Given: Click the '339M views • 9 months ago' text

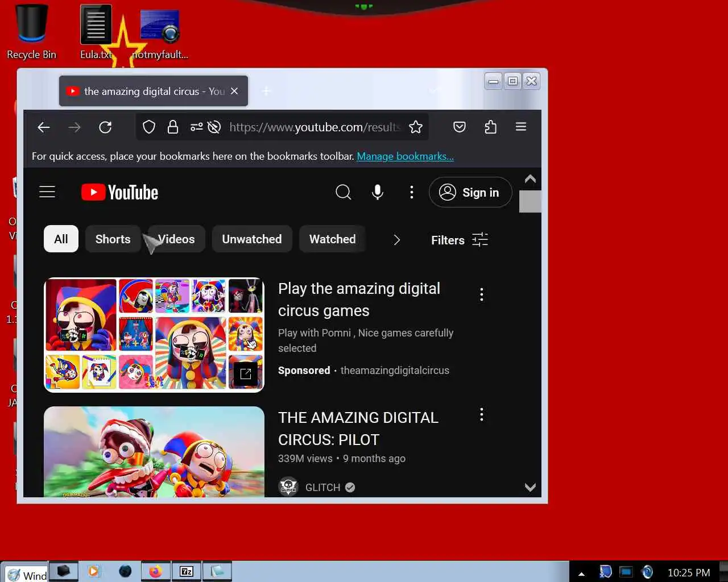Looking at the screenshot, I should tap(342, 459).
